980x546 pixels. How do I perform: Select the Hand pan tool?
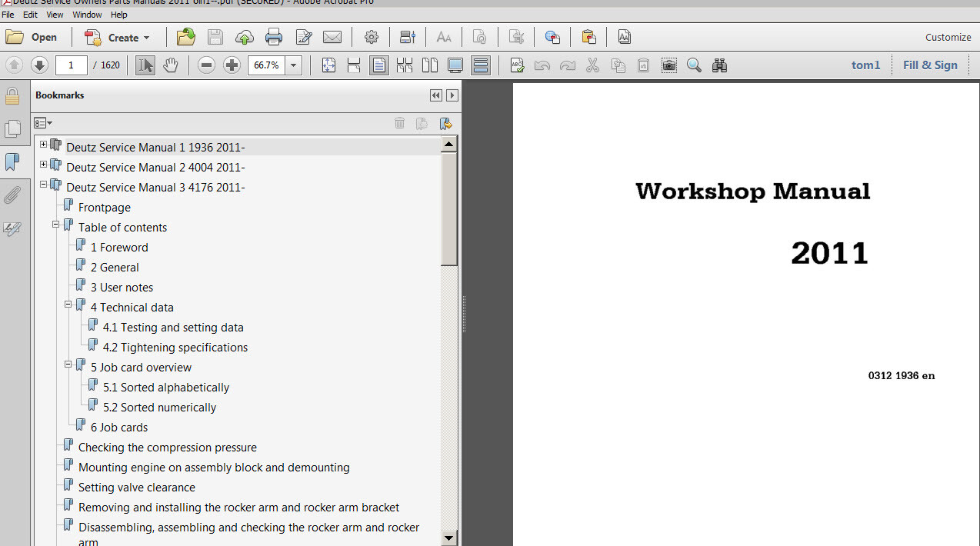point(170,65)
